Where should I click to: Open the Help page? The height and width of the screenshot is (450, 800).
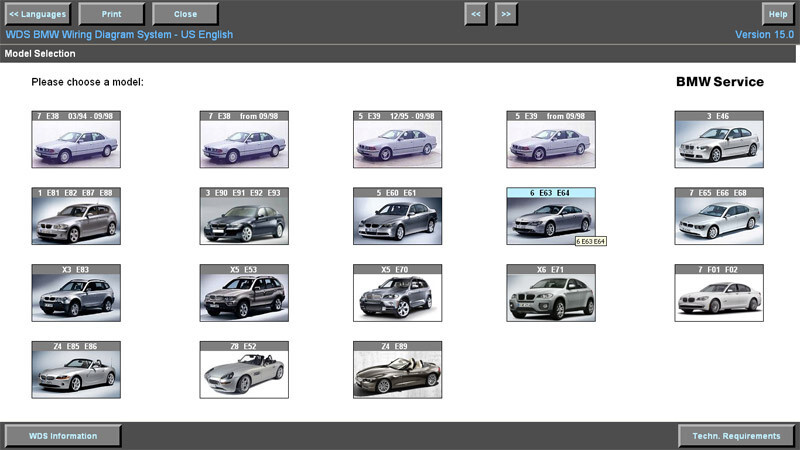click(778, 14)
